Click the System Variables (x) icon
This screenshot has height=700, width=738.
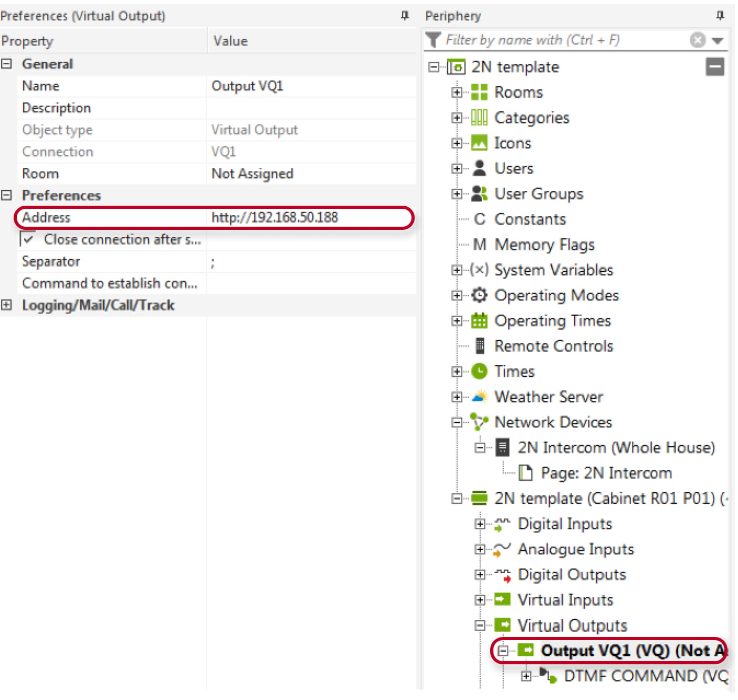tap(479, 270)
